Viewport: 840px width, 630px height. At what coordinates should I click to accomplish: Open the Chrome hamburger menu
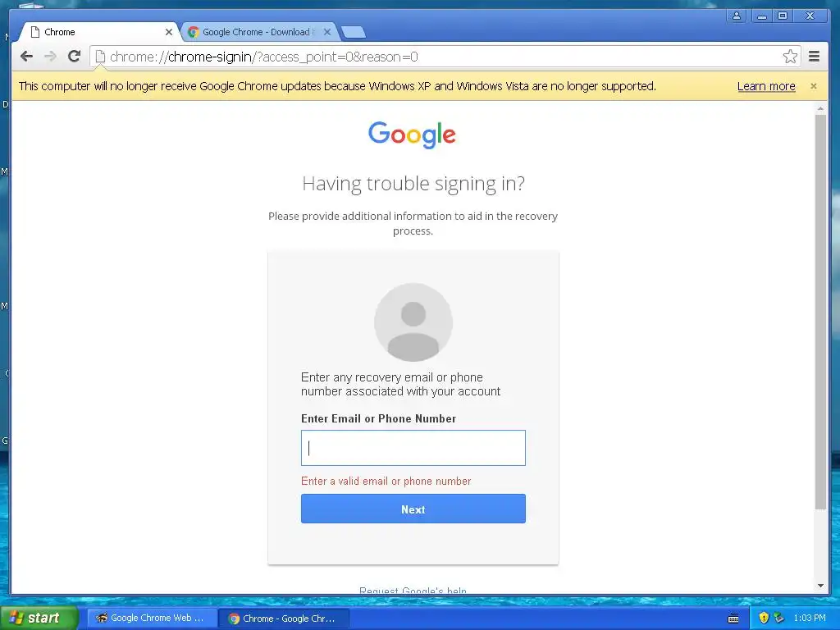tap(814, 57)
